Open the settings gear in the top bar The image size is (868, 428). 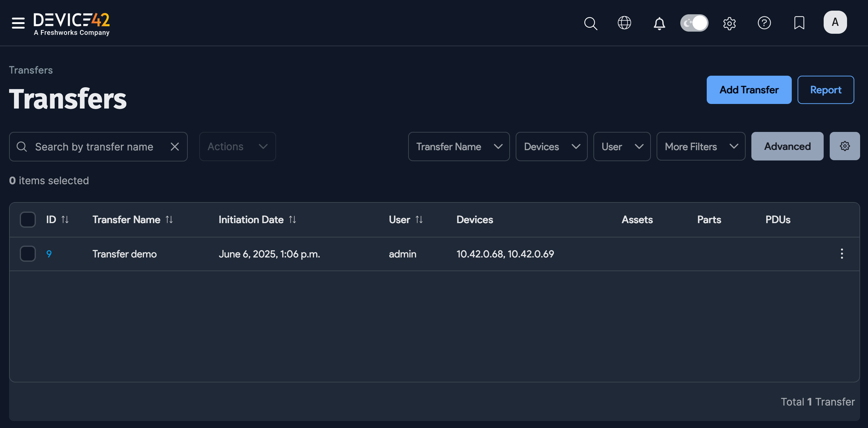coord(730,23)
